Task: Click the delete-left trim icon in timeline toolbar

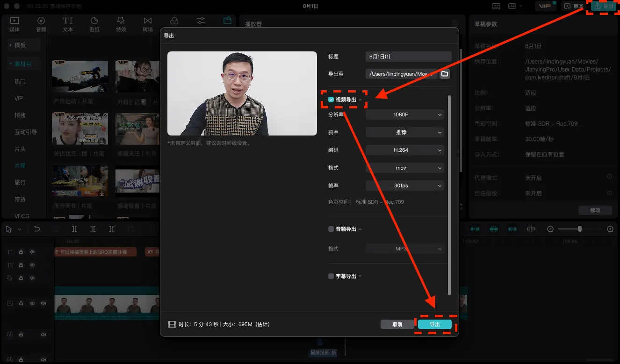Action: point(93,229)
